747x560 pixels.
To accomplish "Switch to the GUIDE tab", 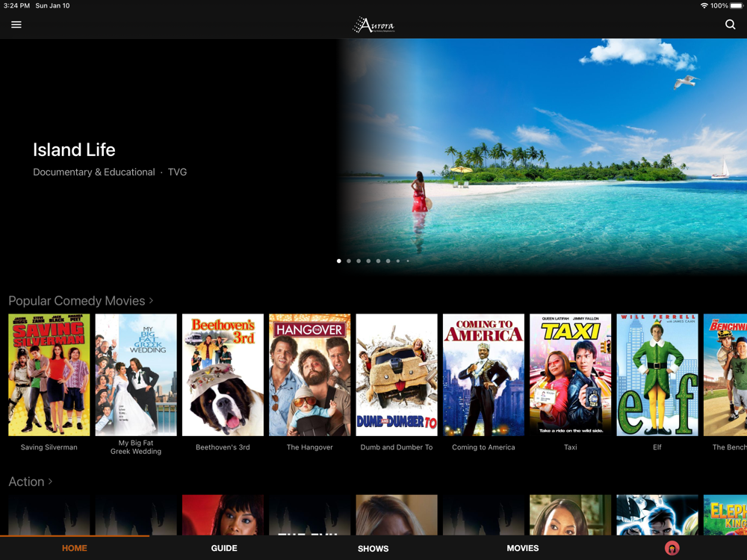I will [224, 548].
